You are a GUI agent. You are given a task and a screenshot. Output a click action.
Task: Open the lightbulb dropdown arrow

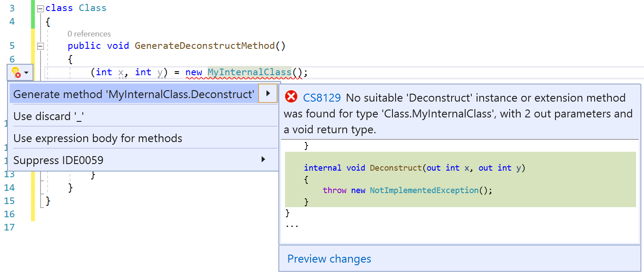26,72
